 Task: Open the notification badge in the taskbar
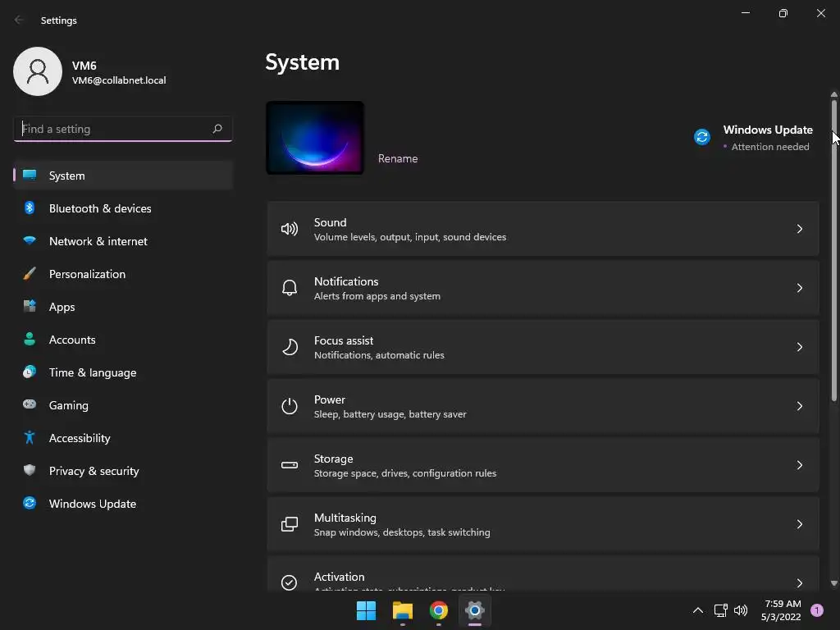[x=817, y=610]
